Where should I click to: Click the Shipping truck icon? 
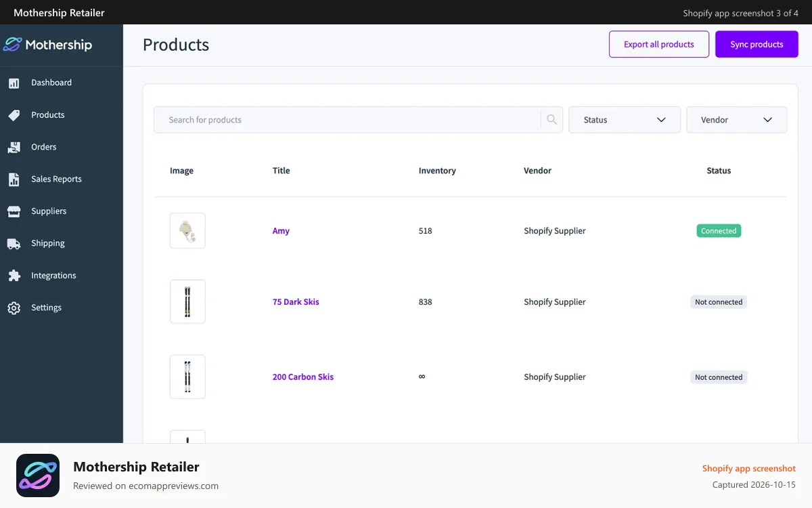point(14,244)
